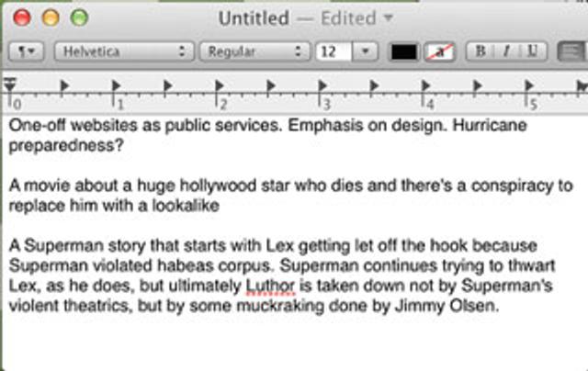
Task: Click the word "lookalike"
Action: (x=186, y=206)
